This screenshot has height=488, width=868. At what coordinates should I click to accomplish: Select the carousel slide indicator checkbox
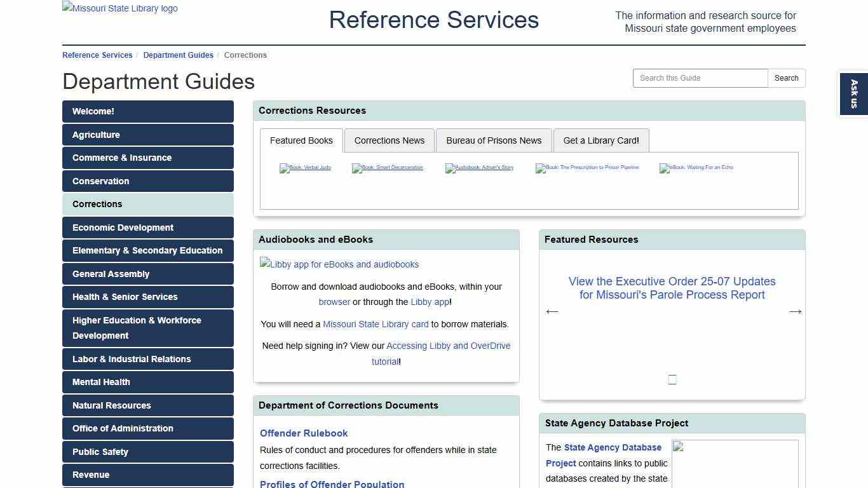[672, 379]
